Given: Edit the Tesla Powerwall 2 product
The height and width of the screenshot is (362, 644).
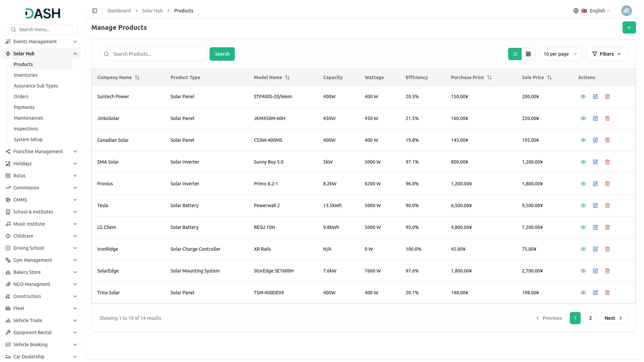Looking at the screenshot, I should pos(595,205).
